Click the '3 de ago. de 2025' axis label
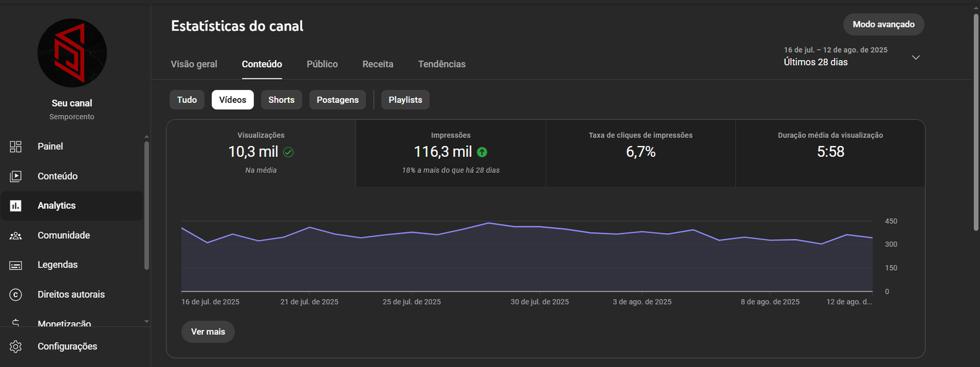The width and height of the screenshot is (980, 367). click(642, 302)
